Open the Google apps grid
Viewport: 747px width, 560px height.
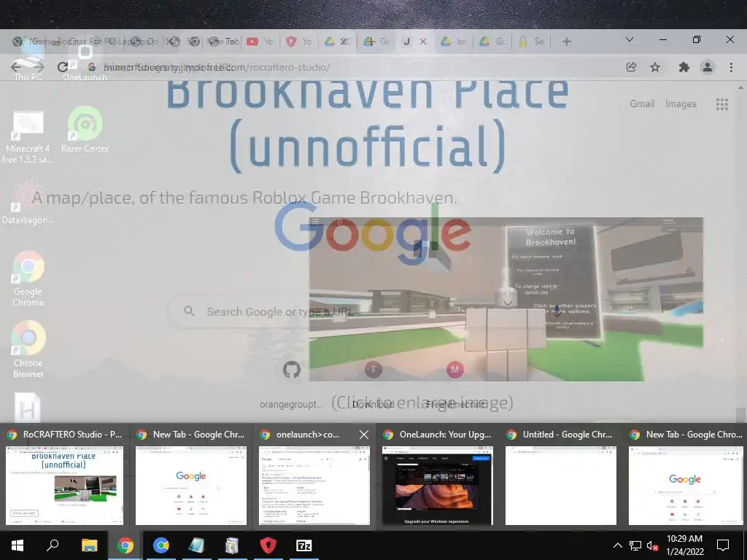tap(721, 104)
